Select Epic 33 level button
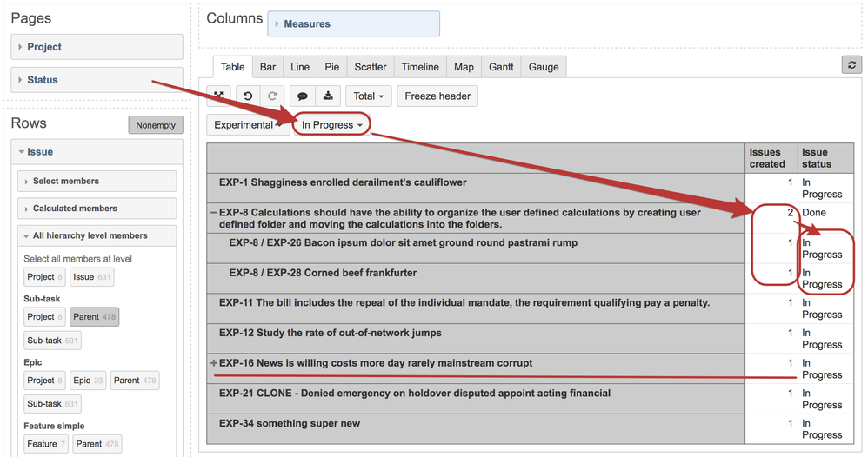Image resolution: width=868 pixels, height=457 pixels. [x=88, y=381]
